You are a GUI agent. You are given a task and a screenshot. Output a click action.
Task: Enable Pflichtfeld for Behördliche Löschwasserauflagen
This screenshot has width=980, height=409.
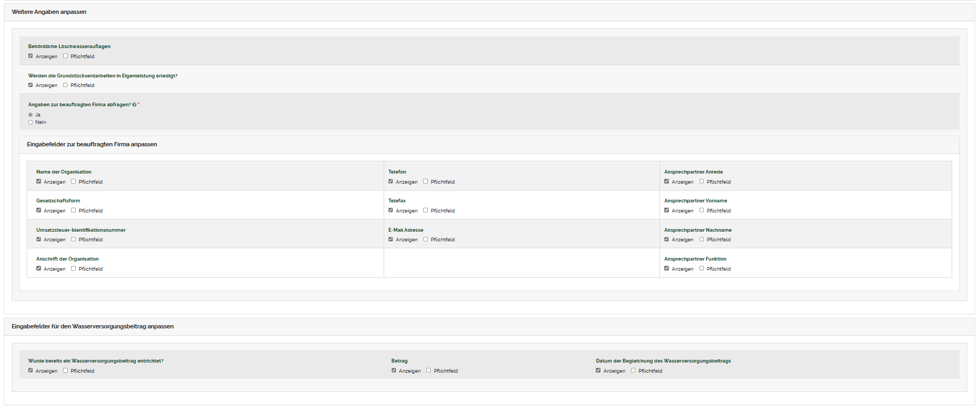[x=66, y=56]
